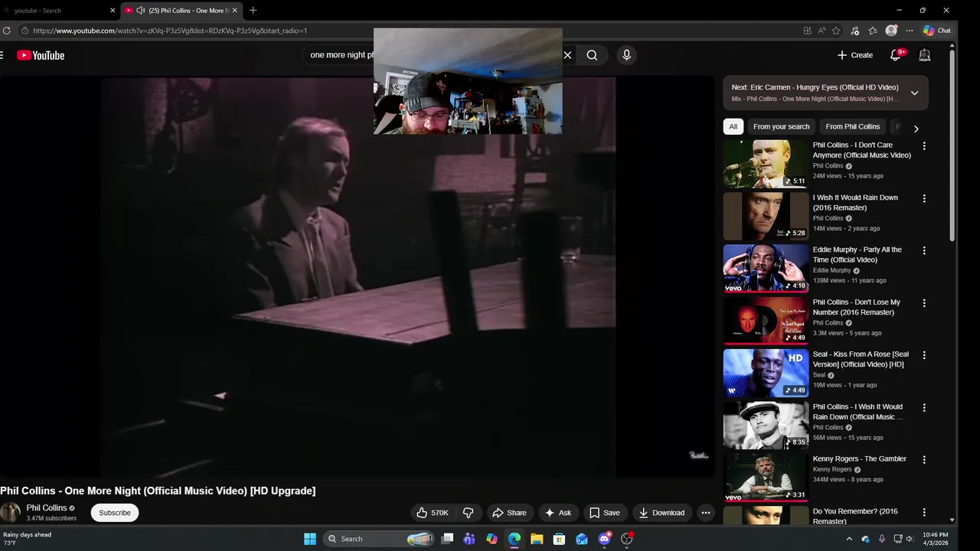Click the Create button

[854, 55]
